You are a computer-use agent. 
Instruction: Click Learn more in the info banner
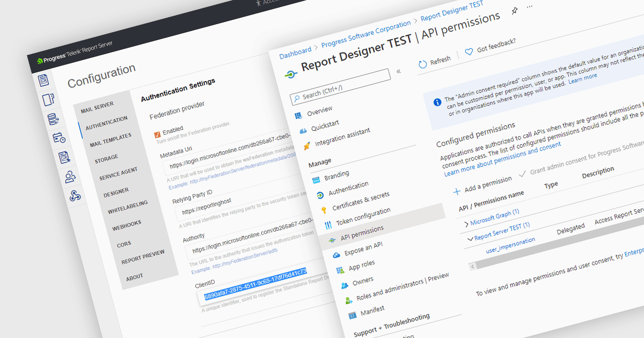pos(583,79)
